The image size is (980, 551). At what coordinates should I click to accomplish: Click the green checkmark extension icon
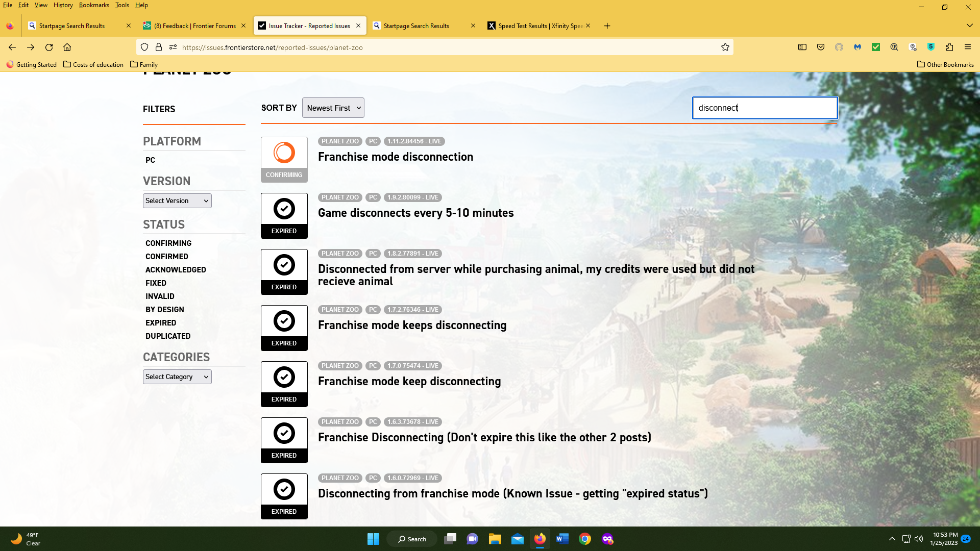click(876, 47)
